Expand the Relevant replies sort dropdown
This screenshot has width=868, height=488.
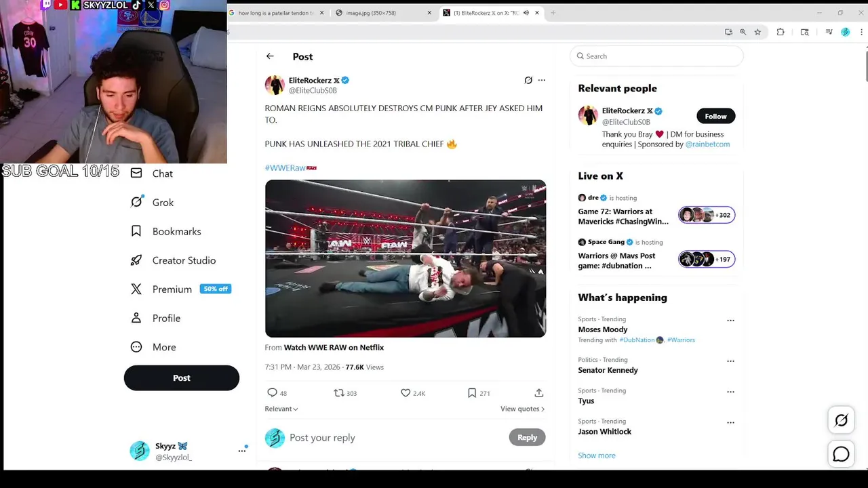coord(281,409)
